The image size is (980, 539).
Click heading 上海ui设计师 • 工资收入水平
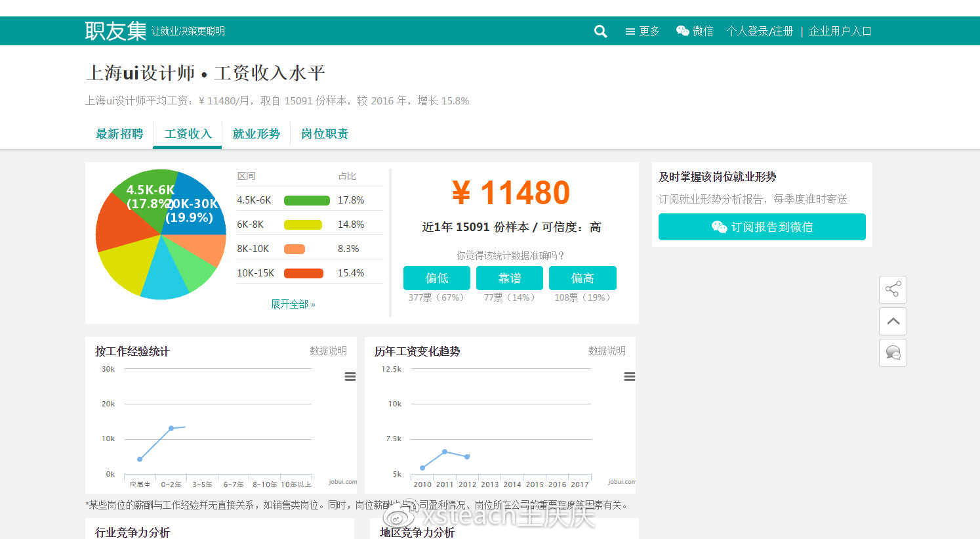pyautogui.click(x=206, y=73)
